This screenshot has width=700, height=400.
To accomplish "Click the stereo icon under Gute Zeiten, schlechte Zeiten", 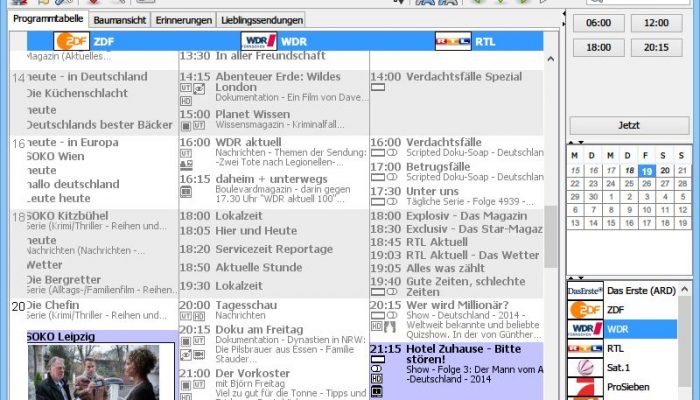I will (392, 292).
